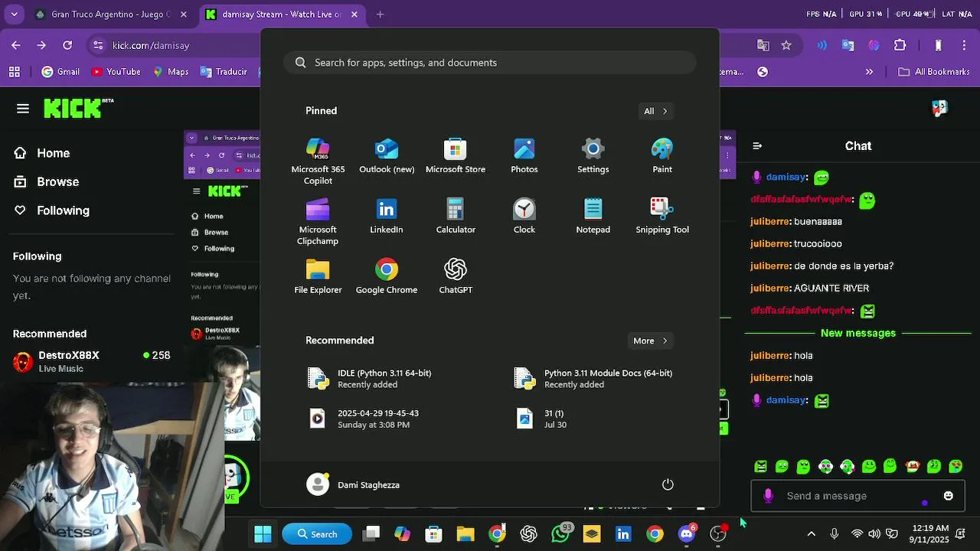
Task: Click the Start menu search box
Action: tap(490, 63)
